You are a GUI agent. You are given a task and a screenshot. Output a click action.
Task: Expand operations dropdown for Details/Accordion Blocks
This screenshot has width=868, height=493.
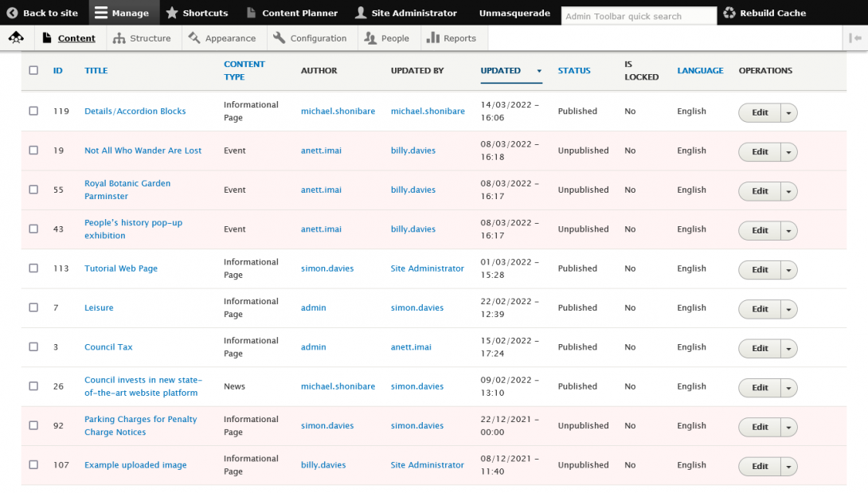tap(789, 112)
